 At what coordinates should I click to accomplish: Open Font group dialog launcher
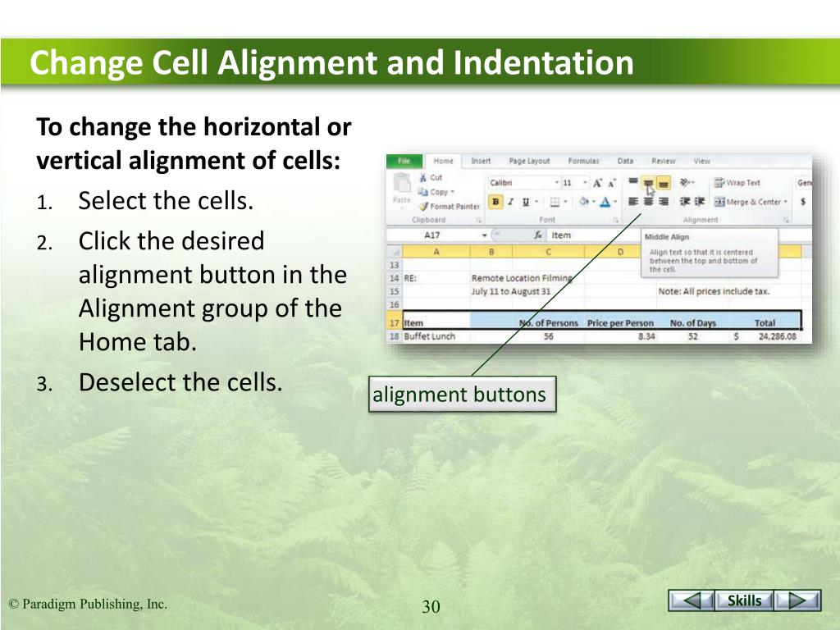(616, 220)
